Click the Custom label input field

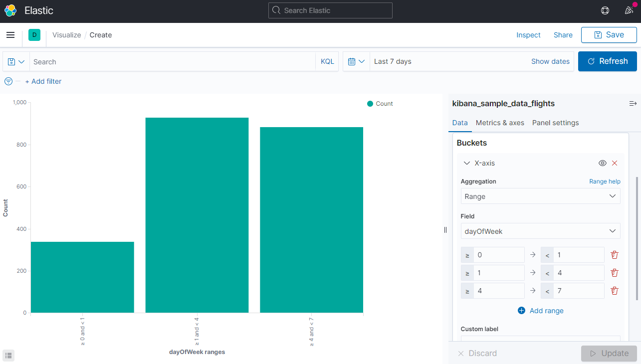point(541,339)
